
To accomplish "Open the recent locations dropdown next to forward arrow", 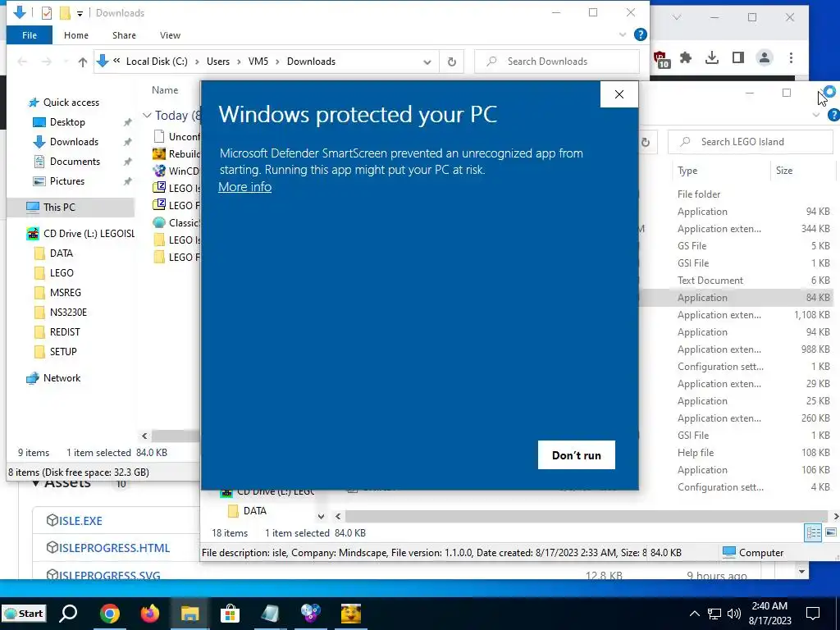I will [66, 62].
